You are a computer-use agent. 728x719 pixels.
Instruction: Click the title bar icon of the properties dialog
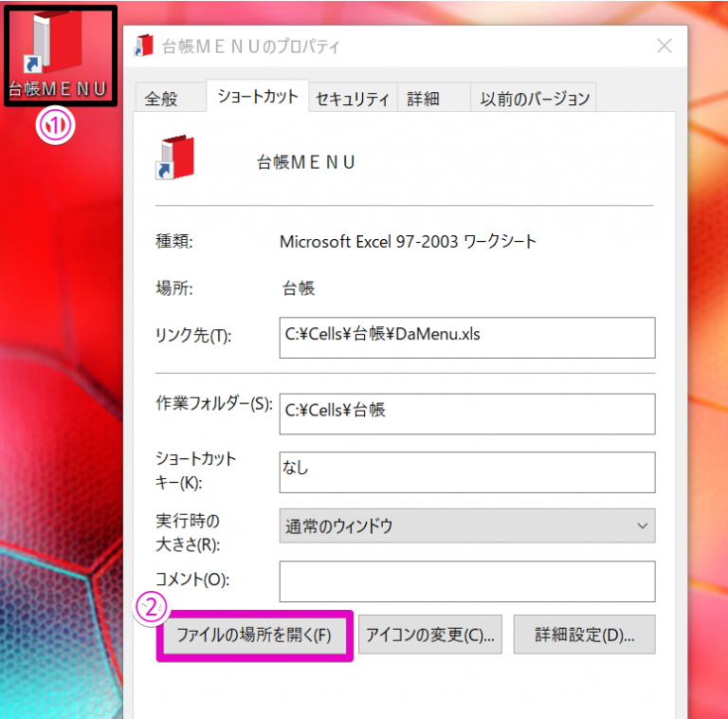(143, 46)
